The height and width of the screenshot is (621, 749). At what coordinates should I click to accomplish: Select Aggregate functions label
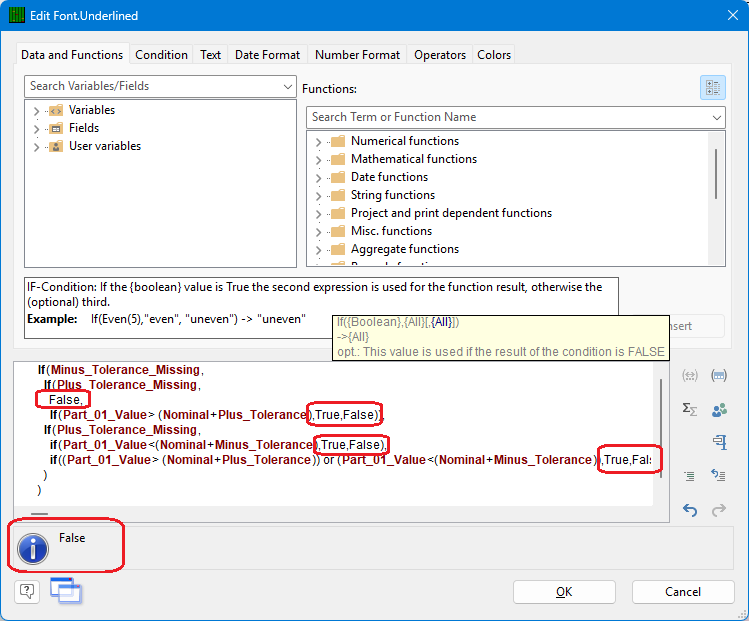[405, 249]
